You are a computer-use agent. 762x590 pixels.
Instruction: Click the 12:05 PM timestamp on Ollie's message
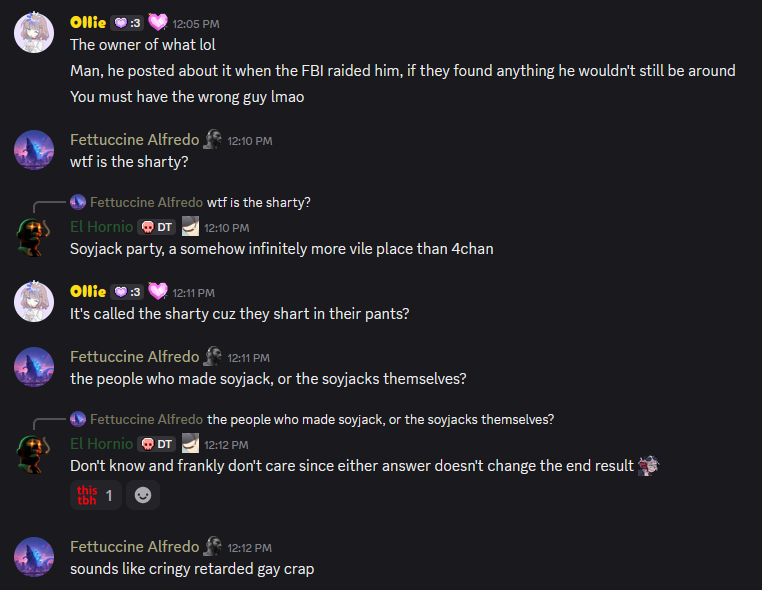click(x=196, y=23)
